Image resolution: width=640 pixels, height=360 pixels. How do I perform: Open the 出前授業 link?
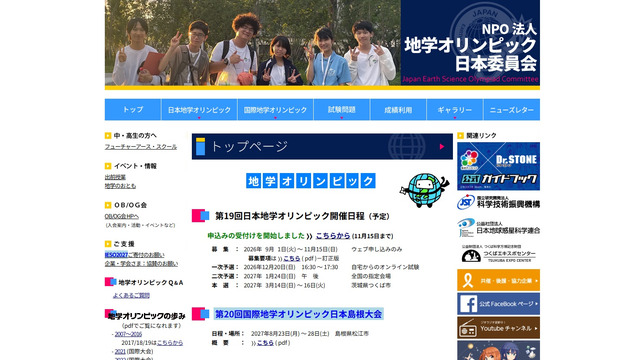[x=115, y=177]
